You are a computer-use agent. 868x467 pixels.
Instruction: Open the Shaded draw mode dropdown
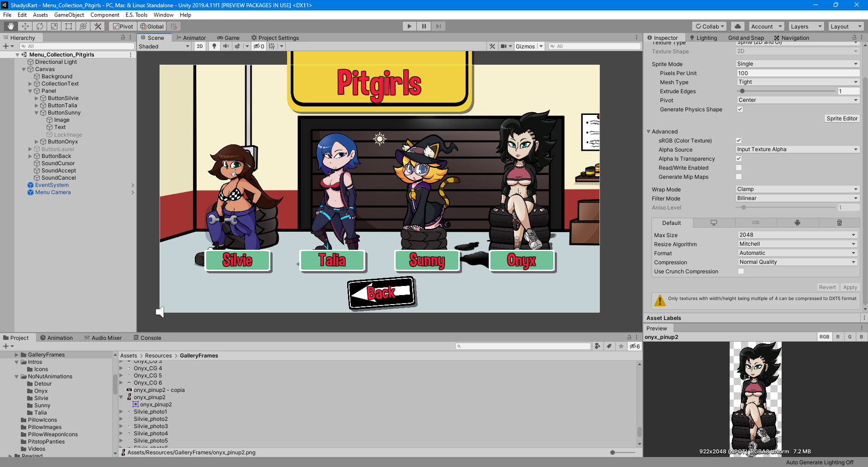[x=164, y=46]
